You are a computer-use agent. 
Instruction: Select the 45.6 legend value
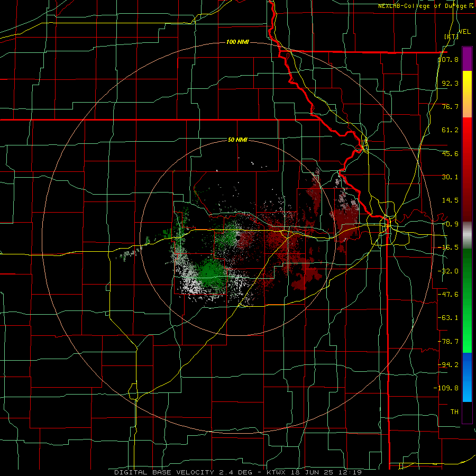pos(450,153)
